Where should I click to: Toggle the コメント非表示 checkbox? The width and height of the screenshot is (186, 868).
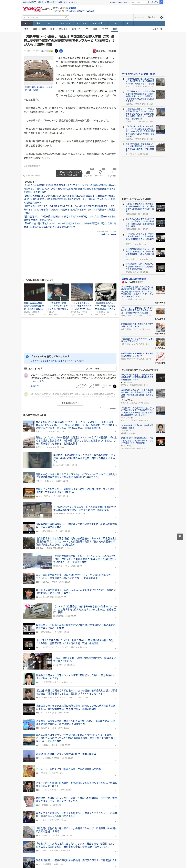click(x=102, y=408)
